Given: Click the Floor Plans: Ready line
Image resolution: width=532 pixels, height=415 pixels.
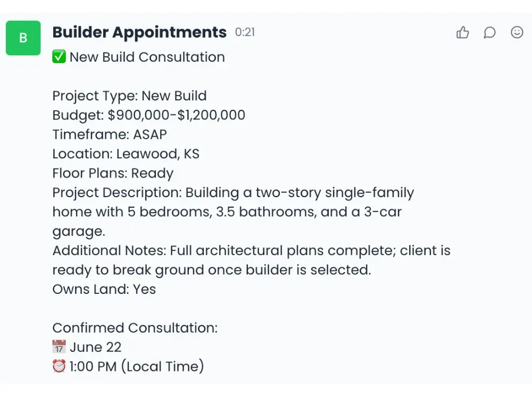Looking at the screenshot, I should pyautogui.click(x=113, y=173).
